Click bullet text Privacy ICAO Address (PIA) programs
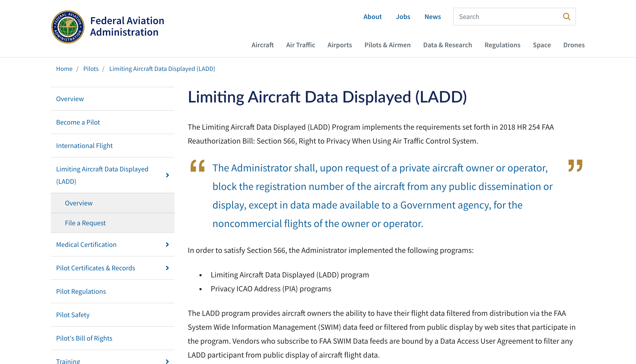This screenshot has width=636, height=364. point(271,288)
